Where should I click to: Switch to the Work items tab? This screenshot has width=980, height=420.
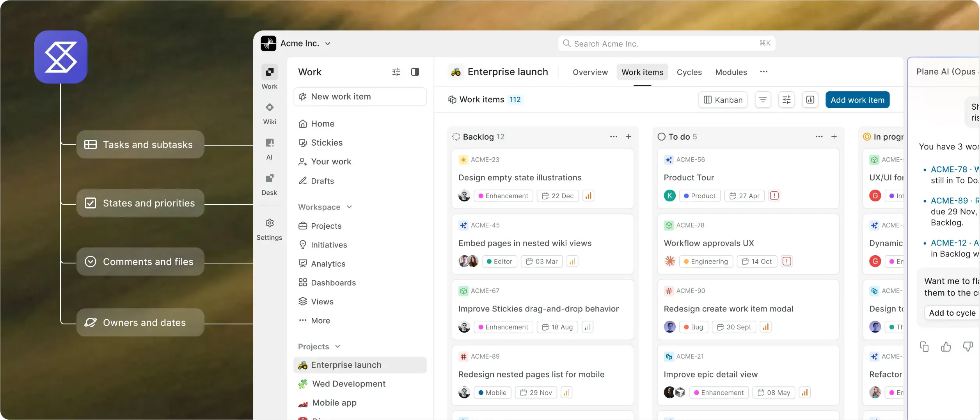[642, 72]
